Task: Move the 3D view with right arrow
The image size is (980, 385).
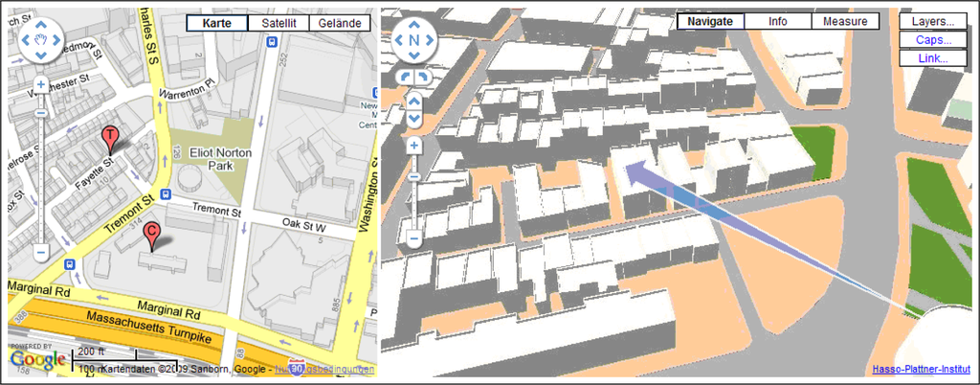Action: pyautogui.click(x=429, y=40)
